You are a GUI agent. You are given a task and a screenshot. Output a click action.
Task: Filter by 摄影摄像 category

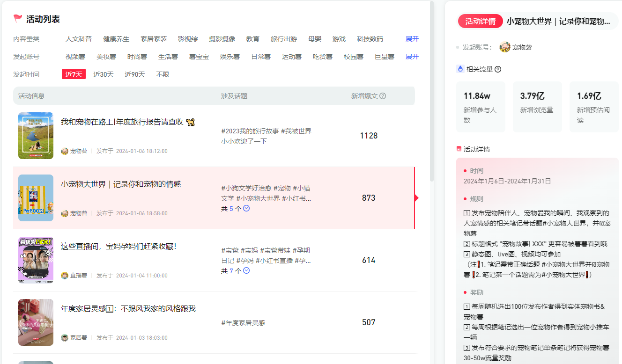pyautogui.click(x=222, y=39)
